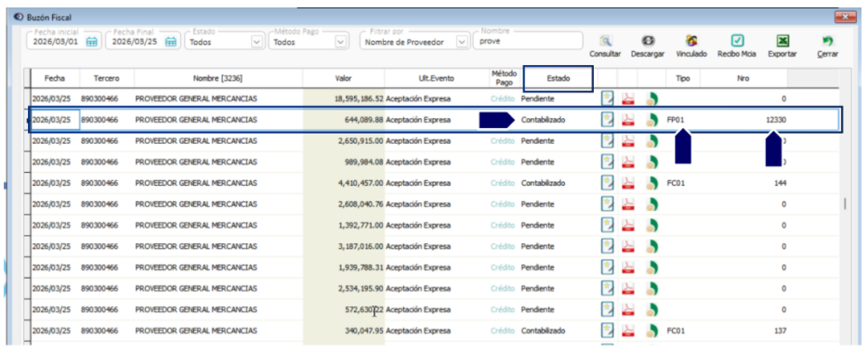Click the Nro cell showing 144
Viewport: 868px width, 351px height.
point(780,183)
